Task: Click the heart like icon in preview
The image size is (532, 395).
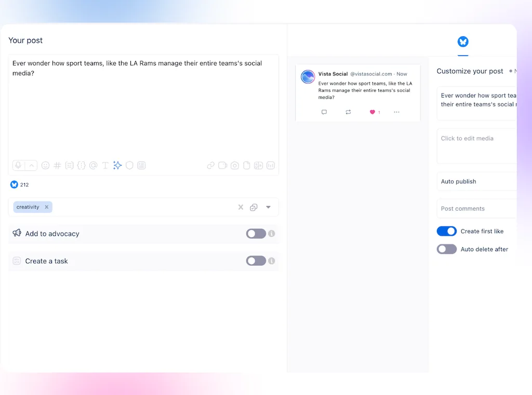Action: (372, 112)
